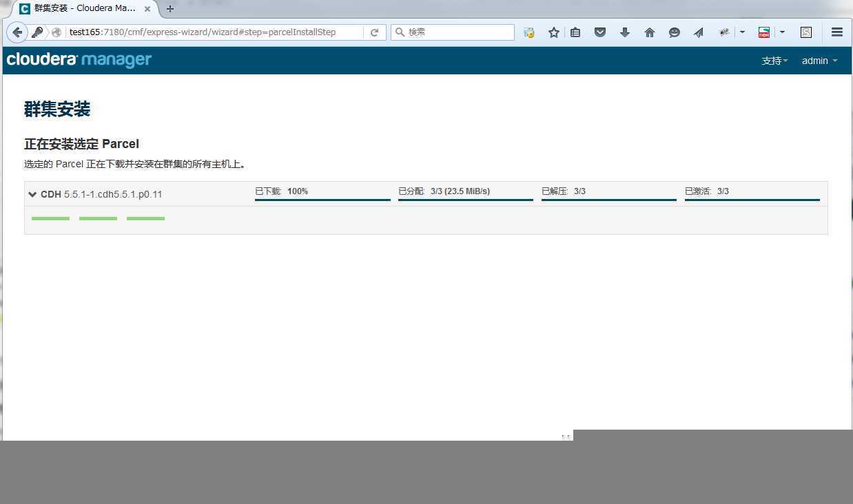This screenshot has width=853, height=504.
Task: Open site identity globe icon
Action: tap(56, 32)
